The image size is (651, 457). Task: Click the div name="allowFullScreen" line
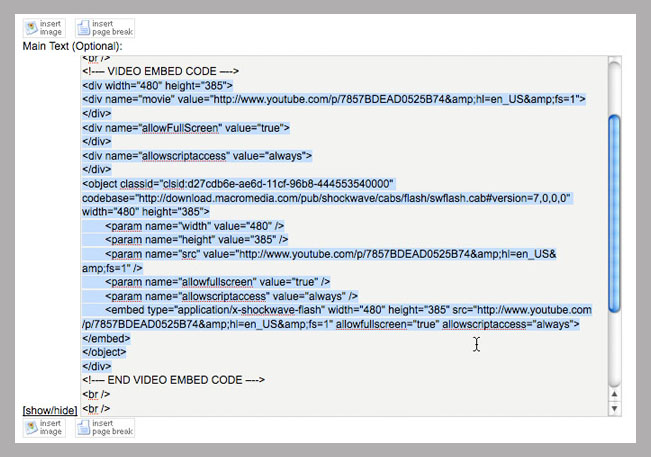click(x=186, y=128)
